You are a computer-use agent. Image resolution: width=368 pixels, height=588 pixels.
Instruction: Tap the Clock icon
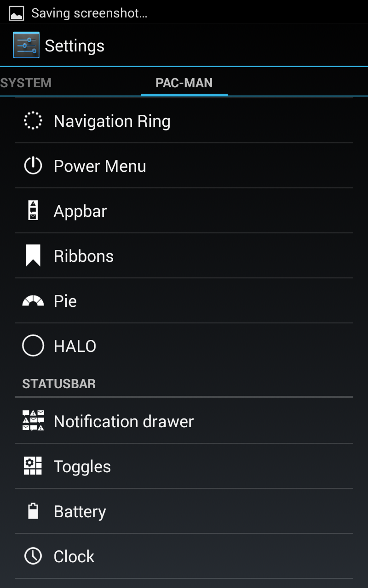pyautogui.click(x=33, y=556)
